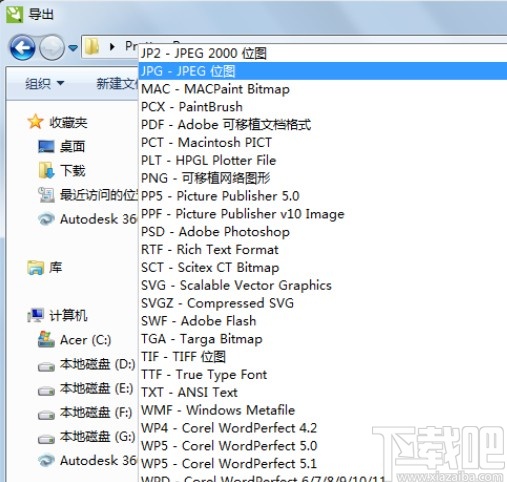Click the 收藏夹 star icon

point(35,122)
